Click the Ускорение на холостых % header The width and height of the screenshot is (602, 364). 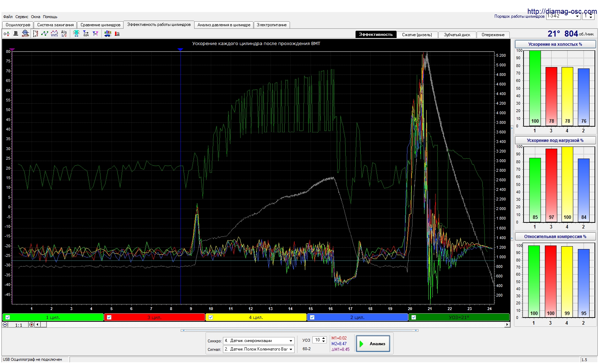pyautogui.click(x=555, y=44)
